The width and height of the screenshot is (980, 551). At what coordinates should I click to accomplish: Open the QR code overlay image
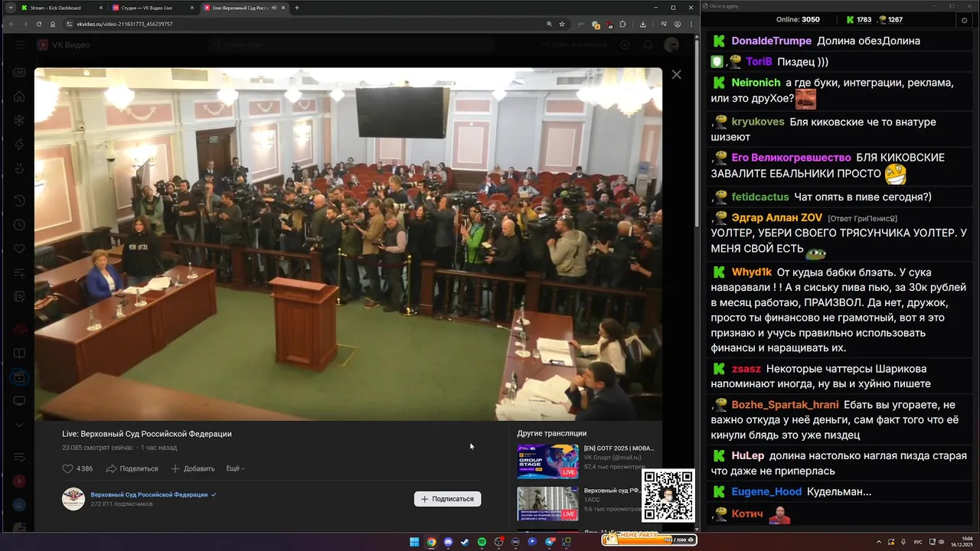668,496
